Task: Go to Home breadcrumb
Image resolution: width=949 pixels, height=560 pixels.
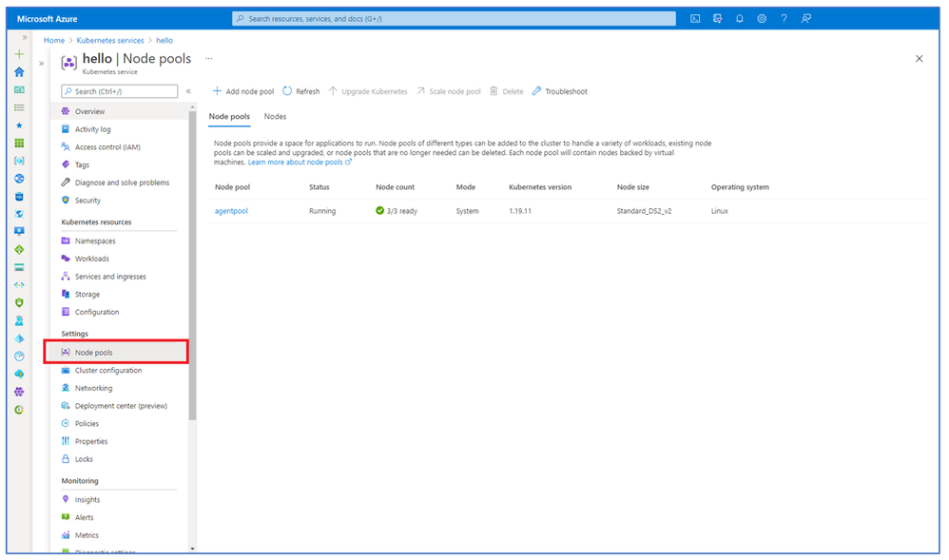Action: (x=54, y=40)
